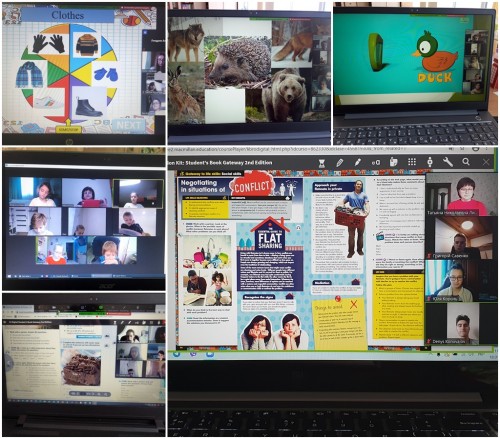Click the hedgehog picture
Viewport: 500px width, 439px height.
(237, 62)
